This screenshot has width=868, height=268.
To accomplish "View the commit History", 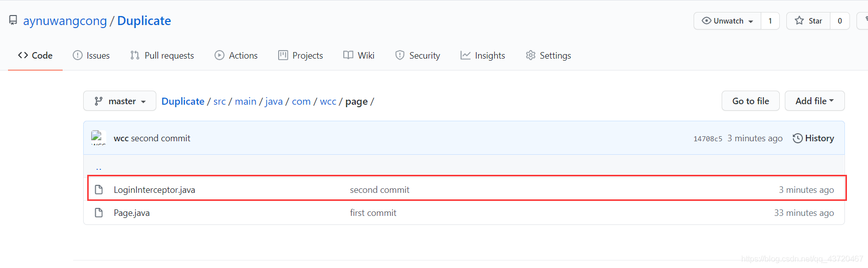I will click(813, 138).
